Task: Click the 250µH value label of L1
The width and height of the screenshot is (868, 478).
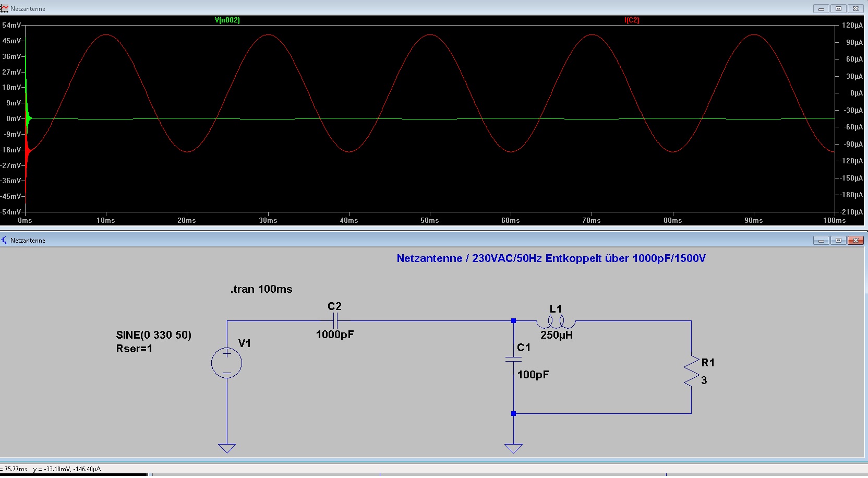Action: pyautogui.click(x=556, y=335)
